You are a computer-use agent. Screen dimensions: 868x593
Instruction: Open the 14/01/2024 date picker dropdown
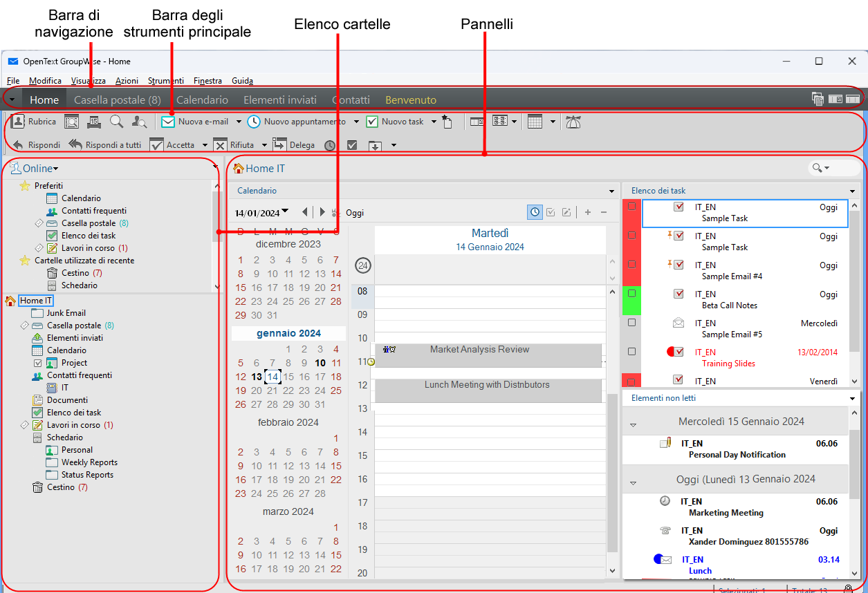[285, 211]
